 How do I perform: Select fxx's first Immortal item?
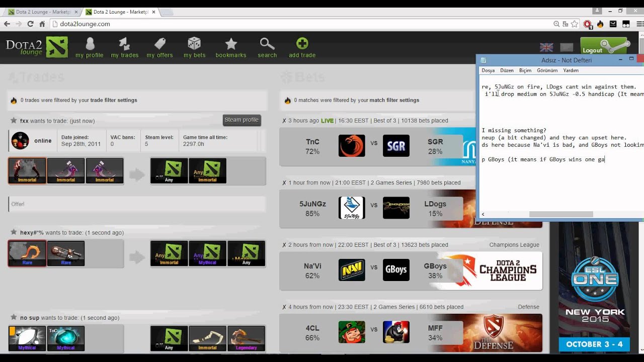click(x=27, y=170)
